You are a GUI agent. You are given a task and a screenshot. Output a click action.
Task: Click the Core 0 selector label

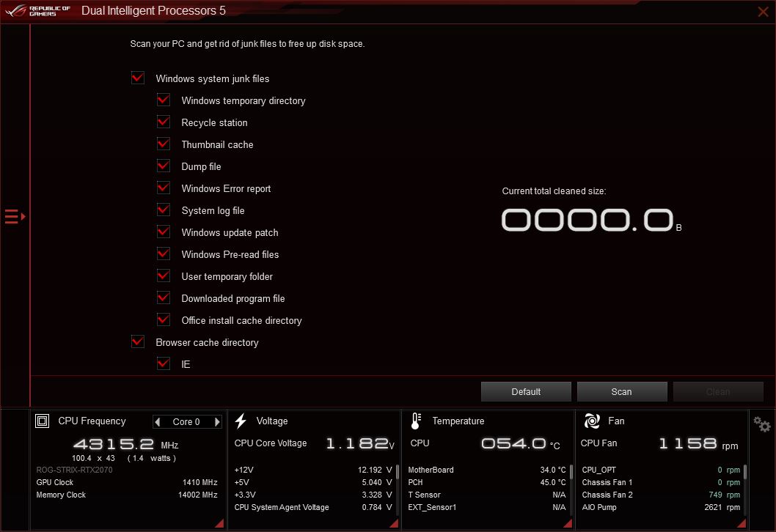pos(186,422)
